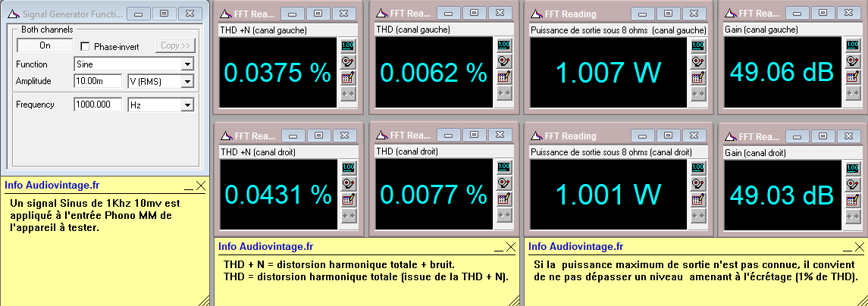Viewport: 868px width, 306px height.
Task: Open display format icon in THD canal droit
Action: click(x=504, y=167)
